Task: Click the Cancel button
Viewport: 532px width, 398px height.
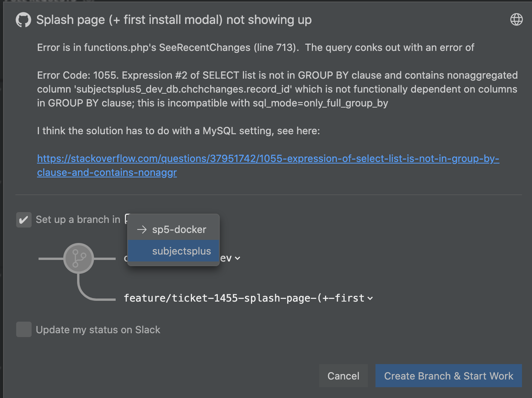Action: 343,376
